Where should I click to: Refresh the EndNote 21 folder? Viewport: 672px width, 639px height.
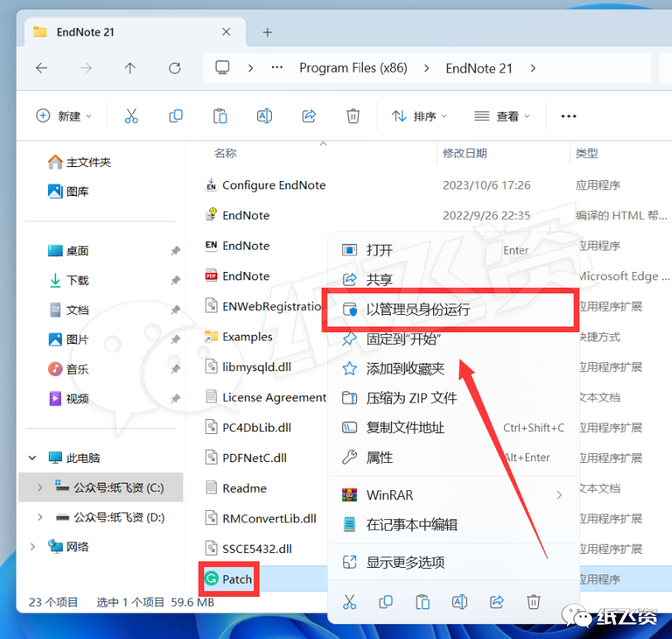[174, 68]
